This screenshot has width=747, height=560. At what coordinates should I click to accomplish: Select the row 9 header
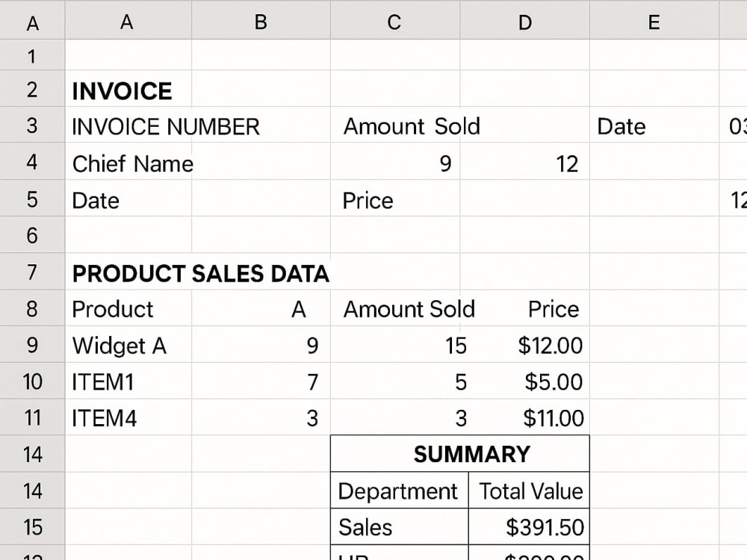(x=32, y=345)
